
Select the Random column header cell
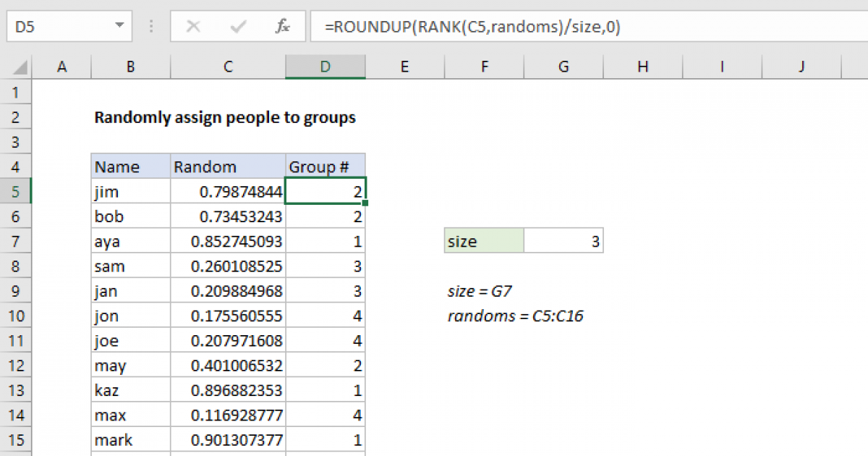pyautogui.click(x=227, y=166)
